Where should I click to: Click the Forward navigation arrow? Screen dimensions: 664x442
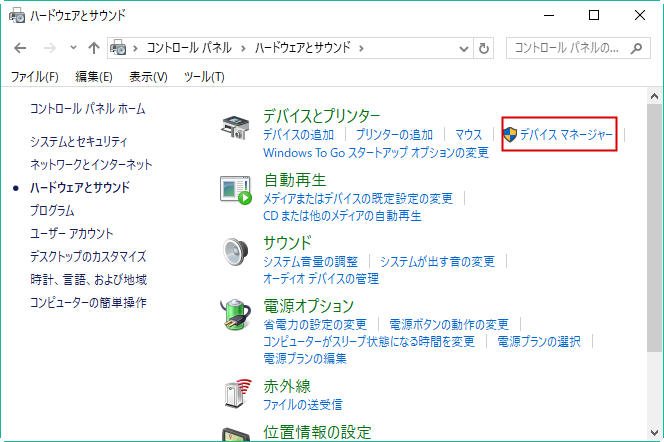(x=50, y=48)
